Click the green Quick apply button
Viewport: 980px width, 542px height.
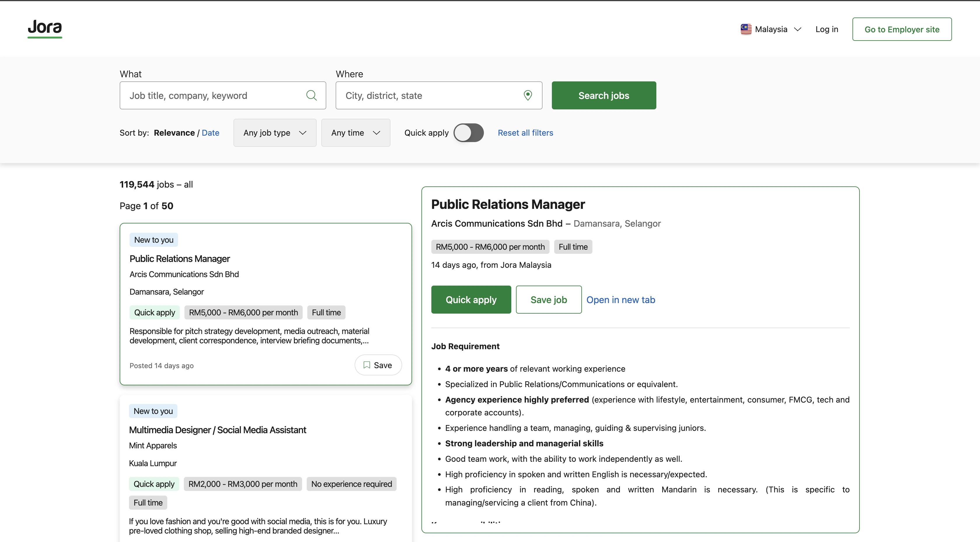click(x=471, y=300)
